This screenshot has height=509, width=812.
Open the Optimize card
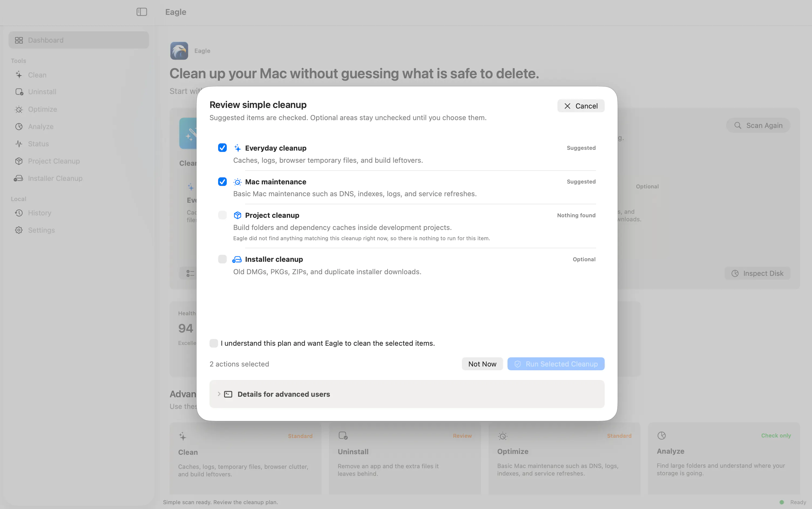(x=564, y=459)
